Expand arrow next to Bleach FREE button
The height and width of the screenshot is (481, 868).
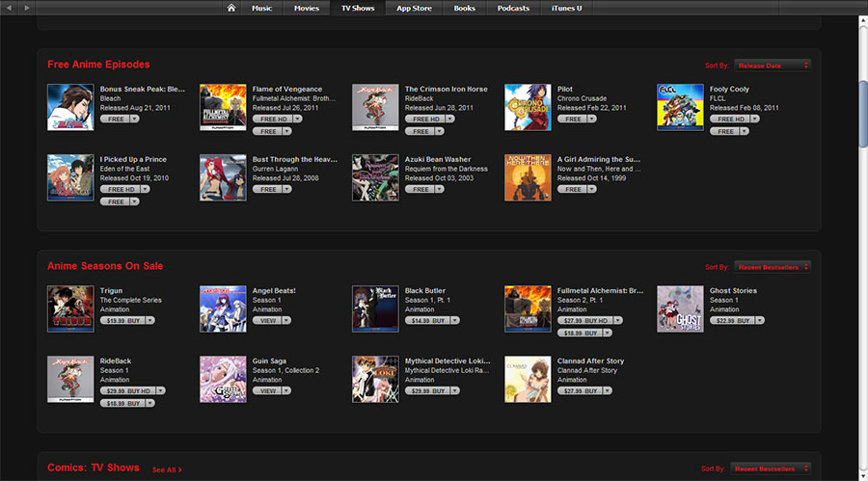point(134,119)
